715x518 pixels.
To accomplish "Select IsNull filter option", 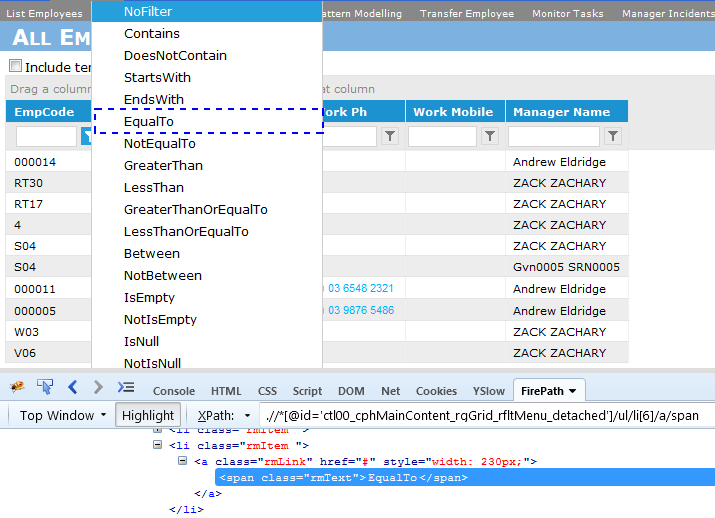I will click(207, 341).
